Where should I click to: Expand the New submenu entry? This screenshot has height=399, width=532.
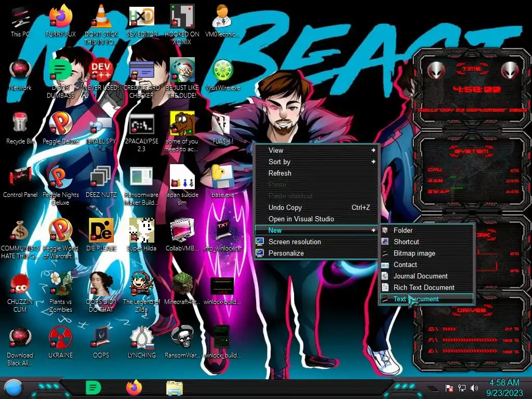[316, 230]
